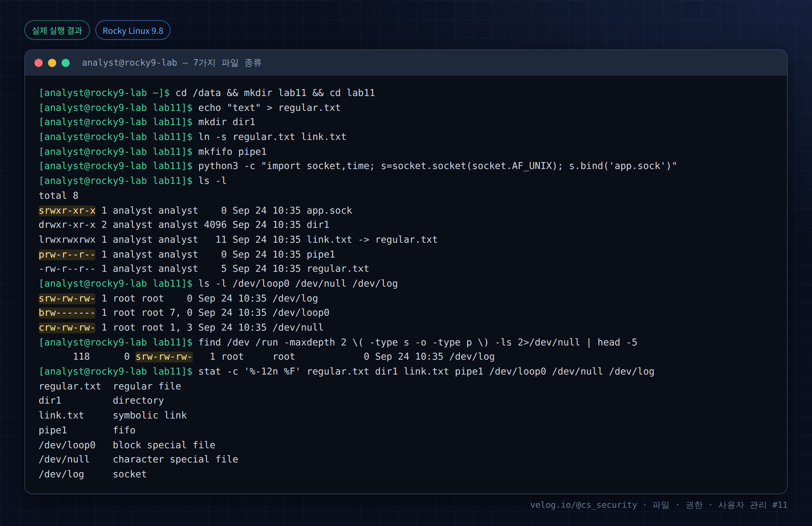Click 'socket' in stat output
Screen dimensions: 812x526
(x=130, y=474)
